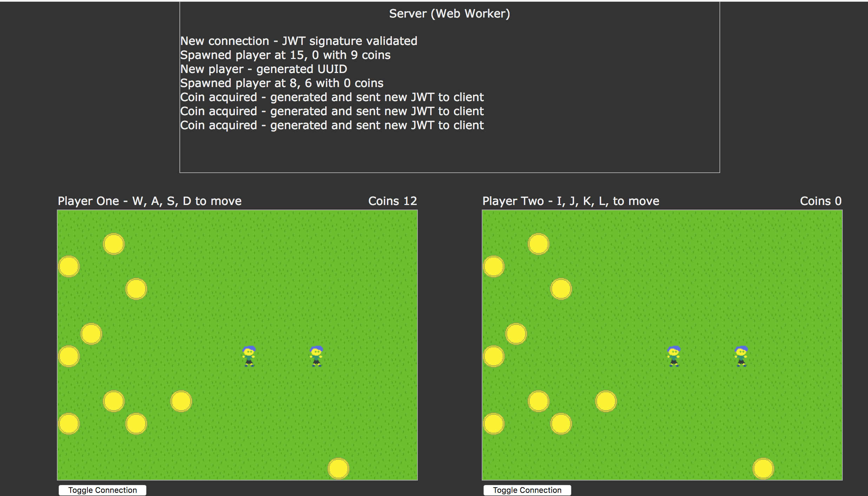Click the Coins 0 counter for Player Two
The width and height of the screenshot is (868, 496).
[820, 201]
